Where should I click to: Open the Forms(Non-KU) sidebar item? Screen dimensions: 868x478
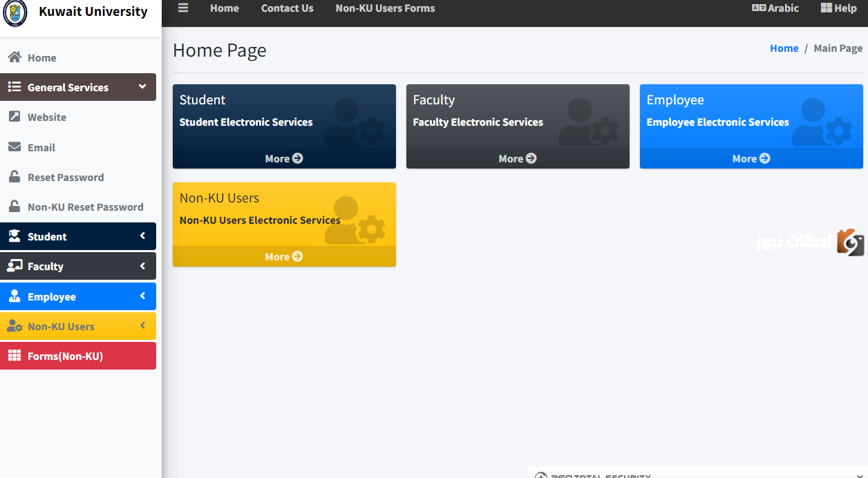click(x=78, y=356)
